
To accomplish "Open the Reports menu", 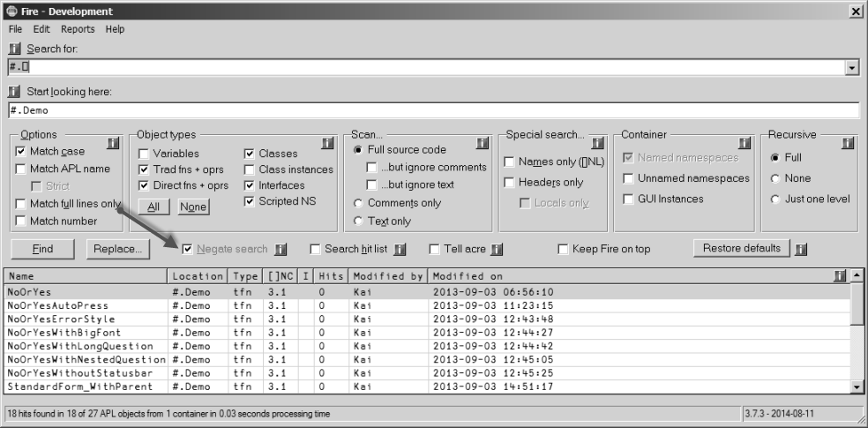I will pos(78,29).
